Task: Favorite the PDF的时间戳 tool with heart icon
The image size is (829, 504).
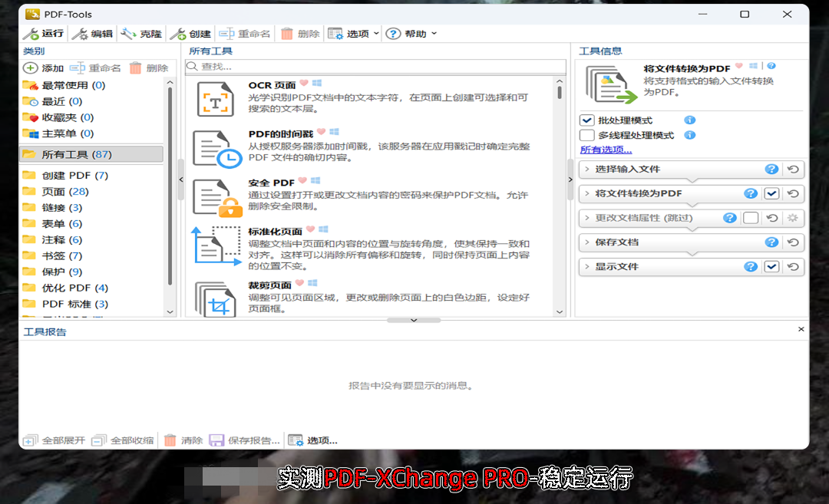Action: 322,131
